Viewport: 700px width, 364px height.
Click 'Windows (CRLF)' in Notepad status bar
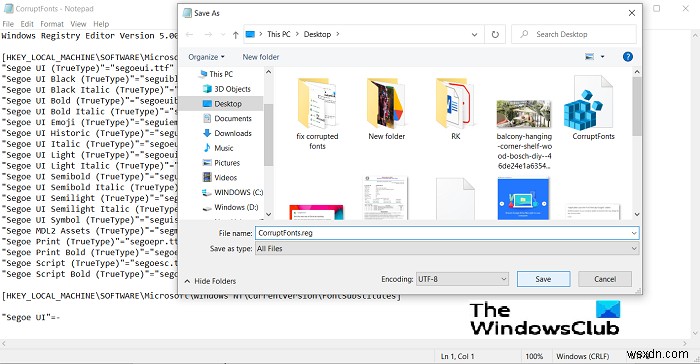583,356
